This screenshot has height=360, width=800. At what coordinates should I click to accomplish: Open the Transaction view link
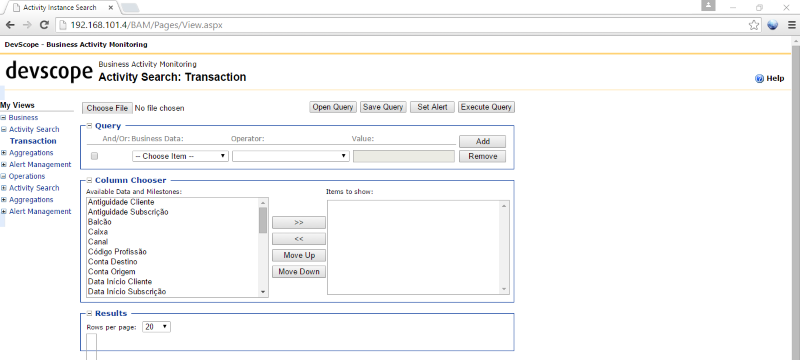33,141
